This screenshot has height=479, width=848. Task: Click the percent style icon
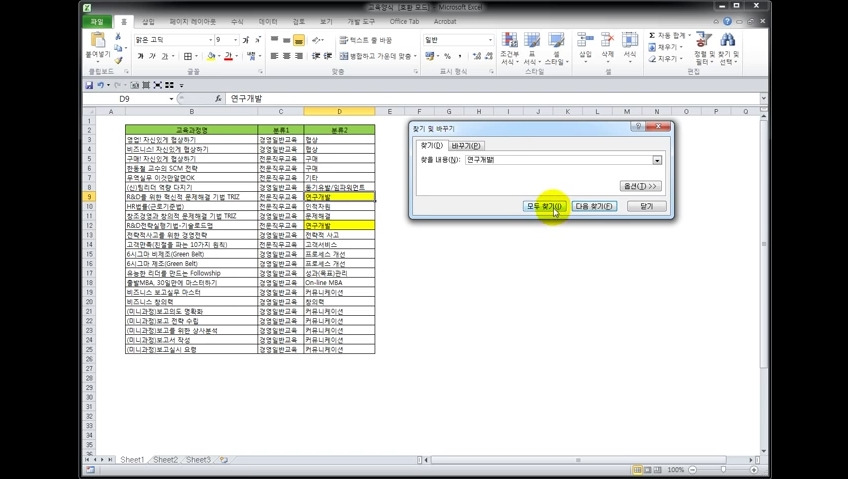448,56
